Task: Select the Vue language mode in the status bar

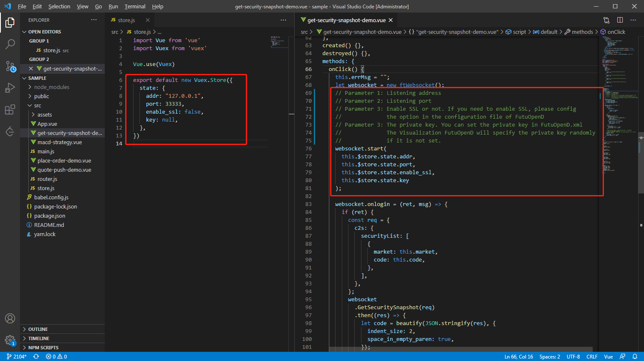Action: (x=609, y=357)
